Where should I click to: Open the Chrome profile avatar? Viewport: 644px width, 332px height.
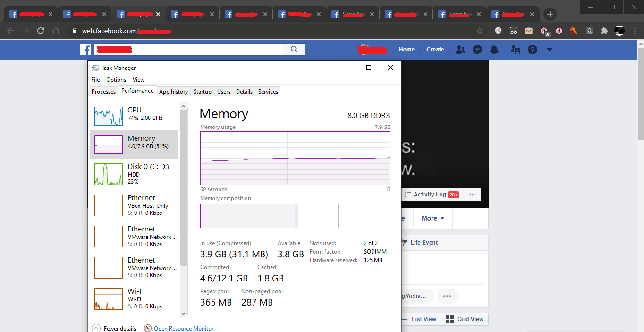[x=619, y=31]
